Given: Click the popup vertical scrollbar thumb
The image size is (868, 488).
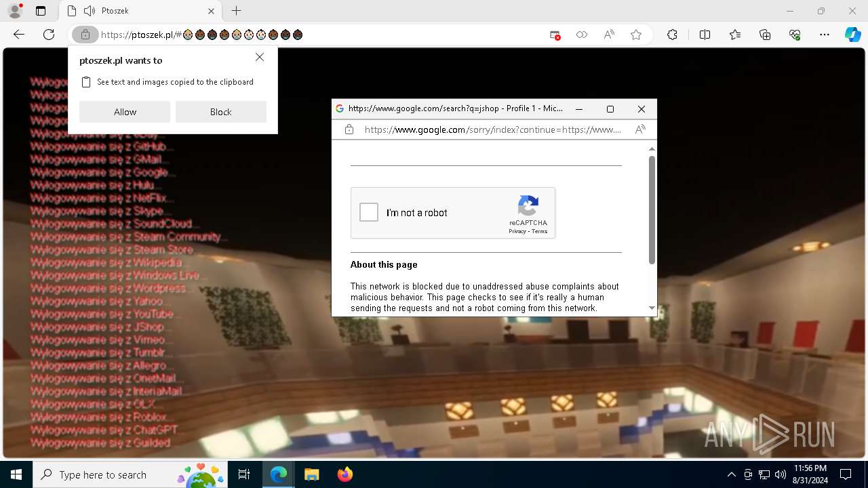Looking at the screenshot, I should click(x=652, y=209).
